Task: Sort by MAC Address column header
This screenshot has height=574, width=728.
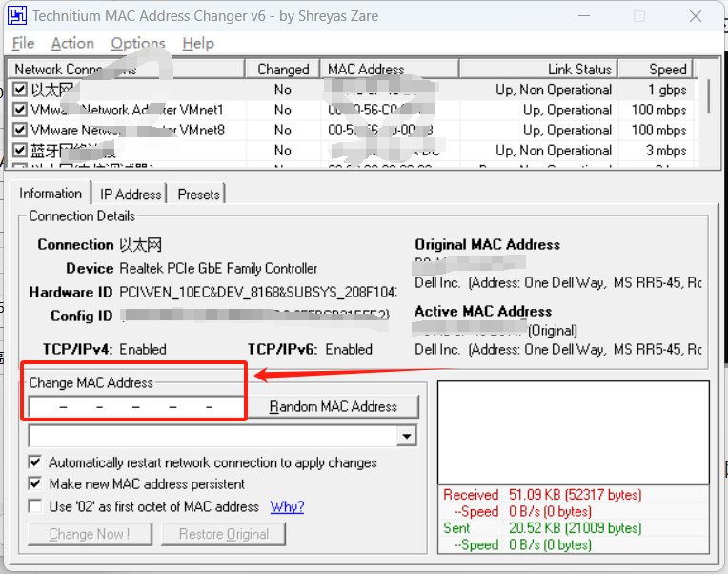Action: coord(390,70)
